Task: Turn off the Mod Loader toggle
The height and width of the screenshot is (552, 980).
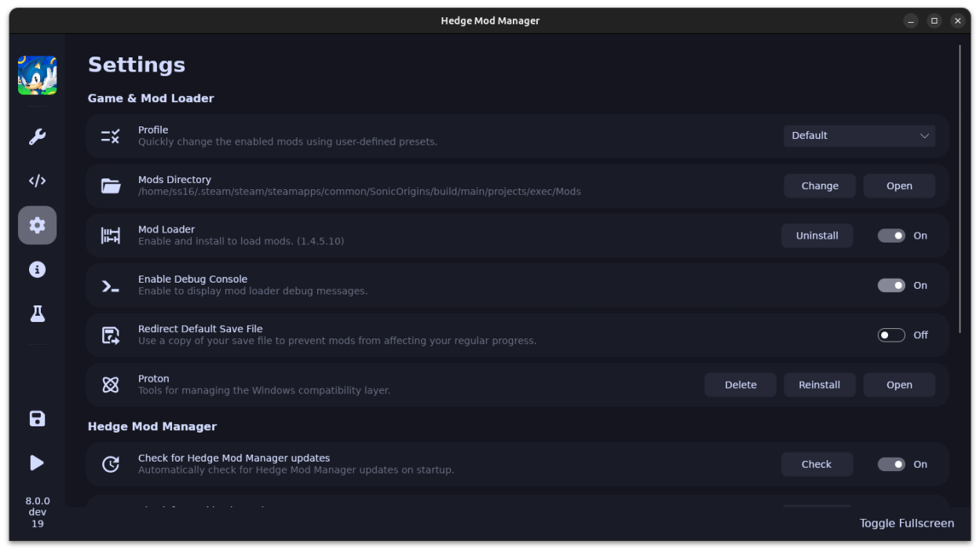Action: [x=891, y=236]
